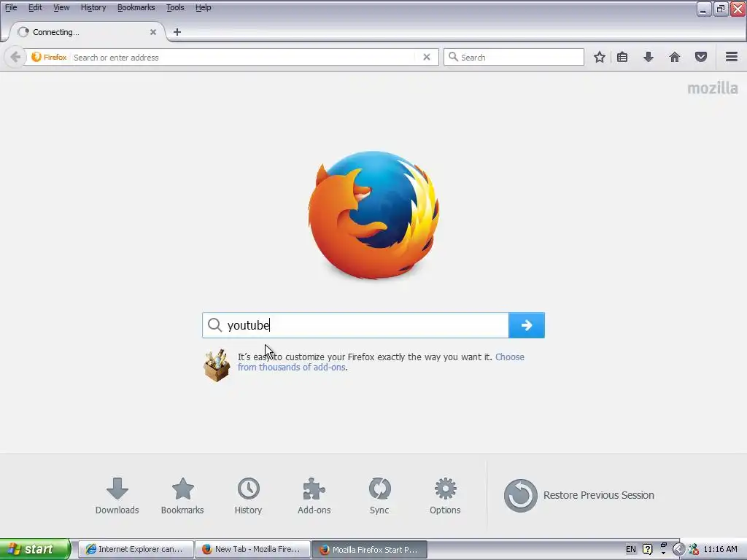The image size is (747, 560).
Task: Click the search magnifier in toolbar search box
Action: [x=453, y=57]
